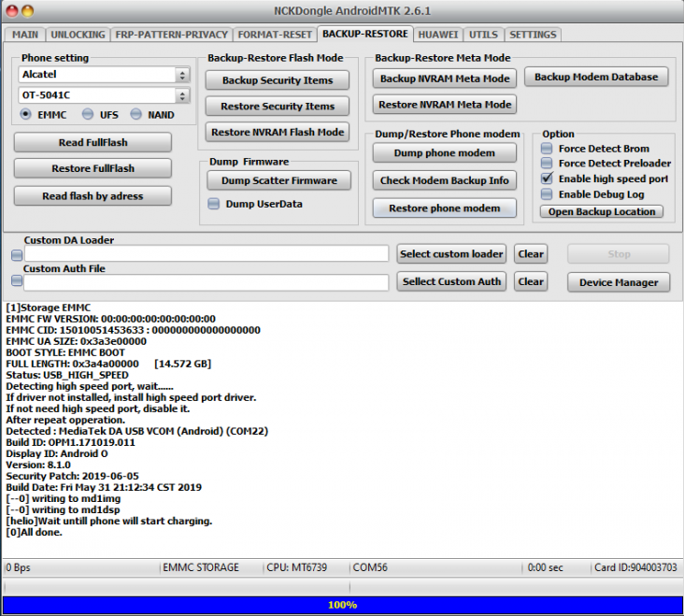Click the Custom Auth File path field

[x=207, y=282]
